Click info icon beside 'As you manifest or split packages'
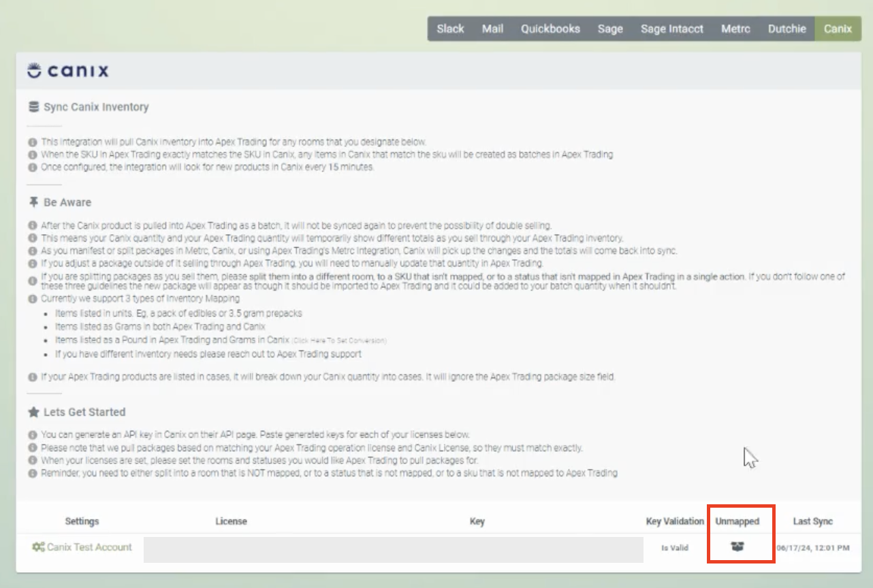The width and height of the screenshot is (873, 588). 32,250
